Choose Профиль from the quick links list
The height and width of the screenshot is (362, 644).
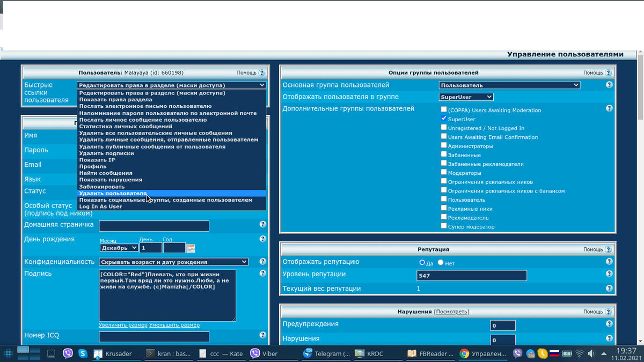pos(172,166)
